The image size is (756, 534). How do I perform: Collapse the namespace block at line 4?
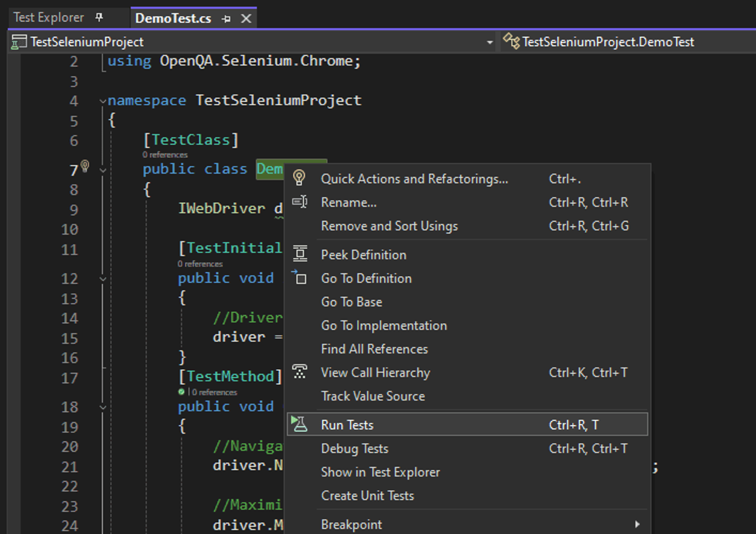[x=103, y=101]
